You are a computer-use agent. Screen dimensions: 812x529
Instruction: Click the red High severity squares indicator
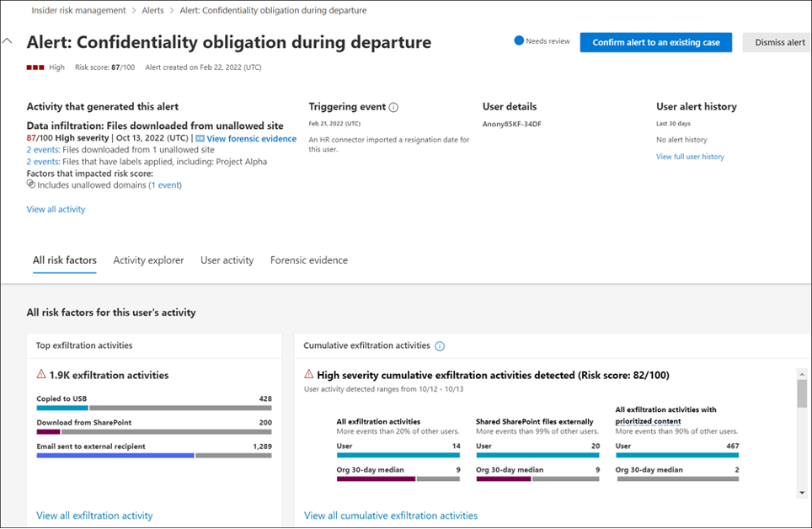(x=35, y=67)
